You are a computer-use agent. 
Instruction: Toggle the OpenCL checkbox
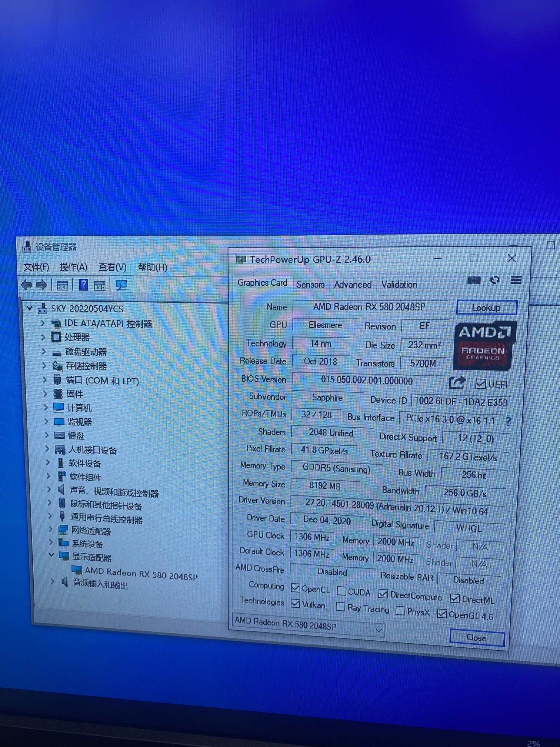(x=295, y=588)
